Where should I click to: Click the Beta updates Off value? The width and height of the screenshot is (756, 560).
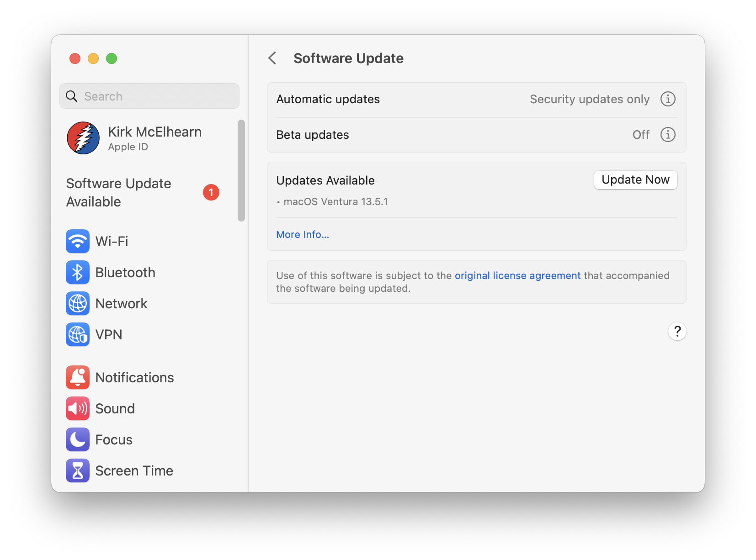[x=641, y=135]
